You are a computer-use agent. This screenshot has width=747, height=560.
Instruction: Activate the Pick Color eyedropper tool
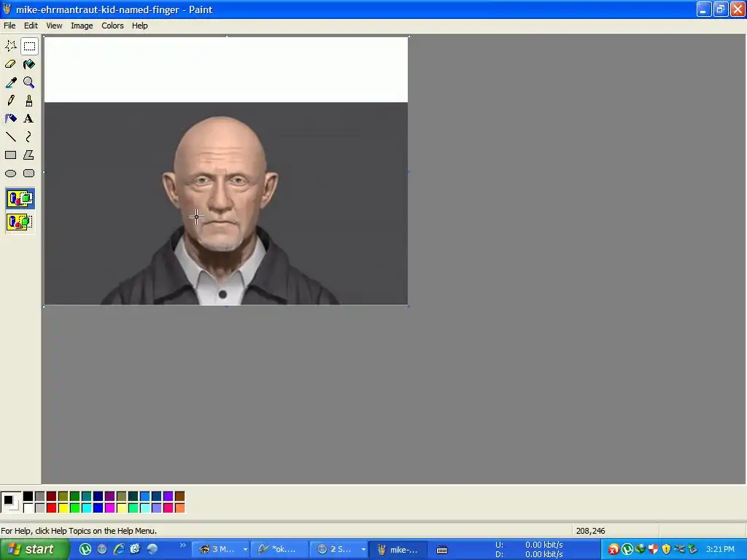[10, 82]
